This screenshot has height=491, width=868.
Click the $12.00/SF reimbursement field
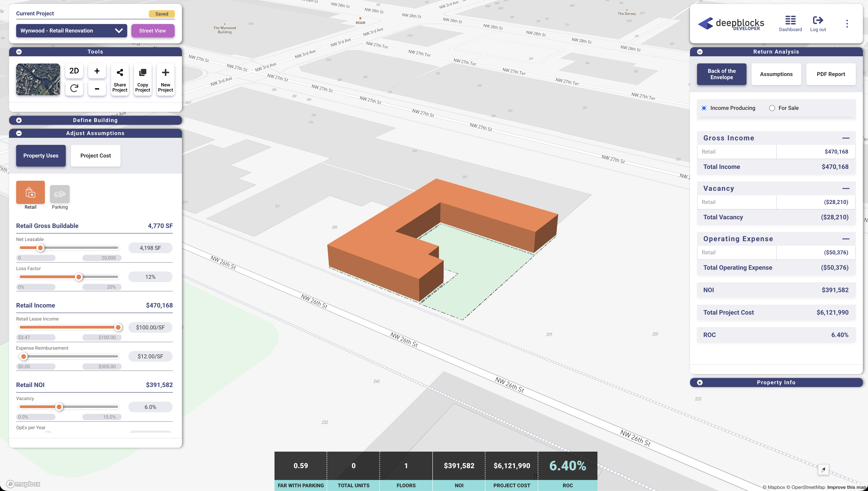tap(150, 357)
